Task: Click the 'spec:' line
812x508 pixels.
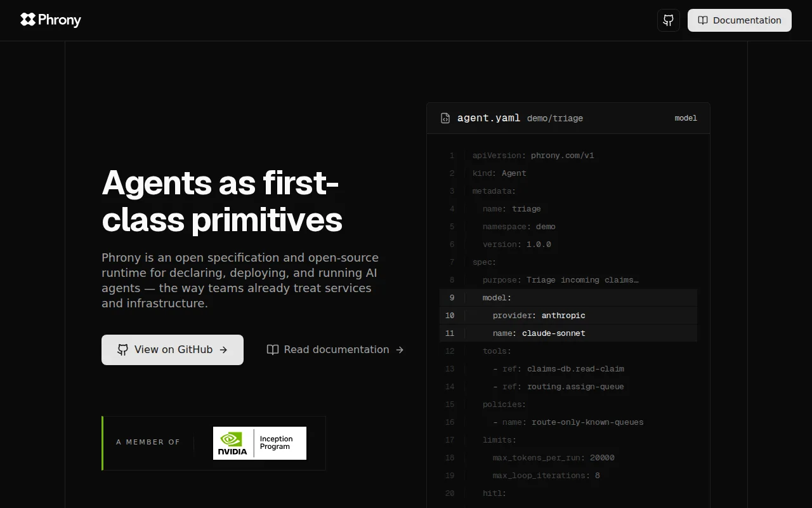Action: pyautogui.click(x=568, y=262)
